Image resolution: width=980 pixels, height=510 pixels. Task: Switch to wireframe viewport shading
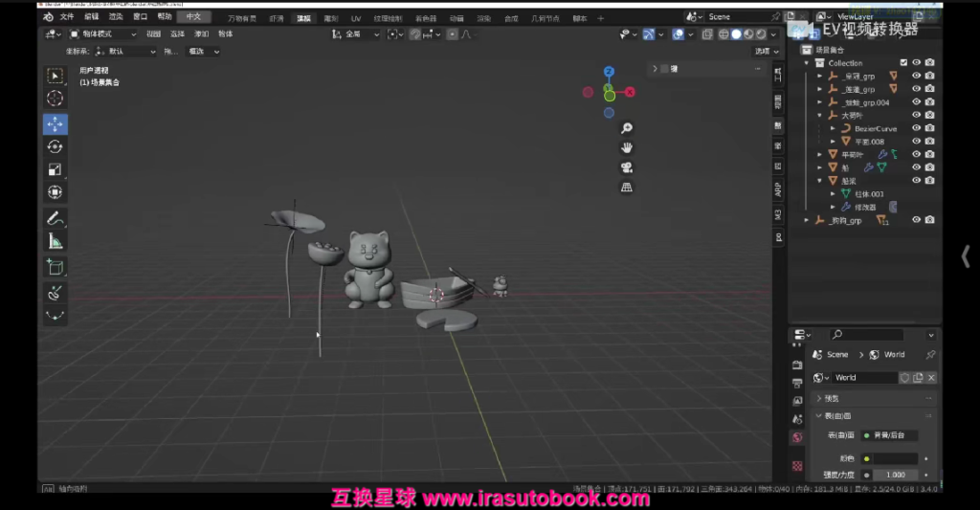[724, 34]
